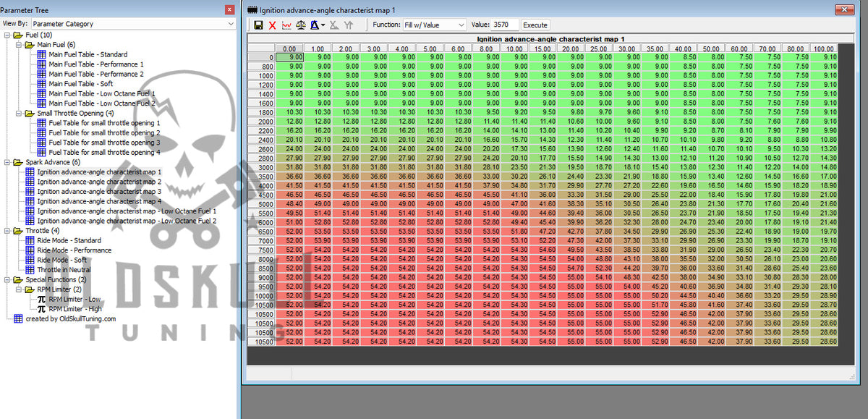Click the red X icon in the map toolbar
This screenshot has width=868, height=419.
(x=273, y=25)
